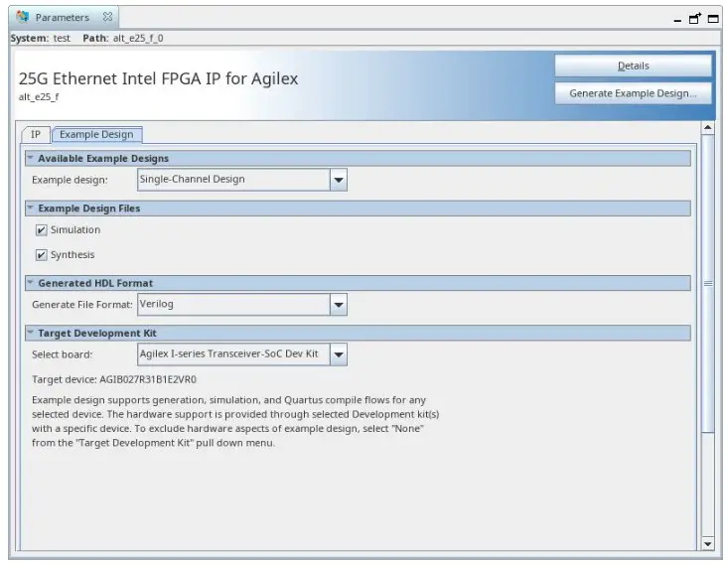This screenshot has height=564, width=728.
Task: Collapse the Available Example Designs section
Action: (31, 158)
